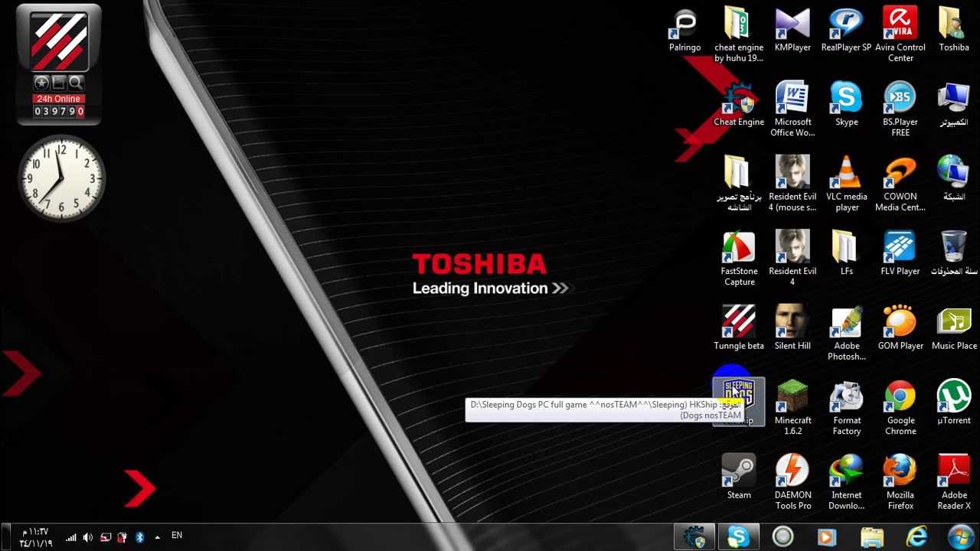980x551 pixels.
Task: Launch the Cheat Engine shortcut
Action: [x=739, y=105]
